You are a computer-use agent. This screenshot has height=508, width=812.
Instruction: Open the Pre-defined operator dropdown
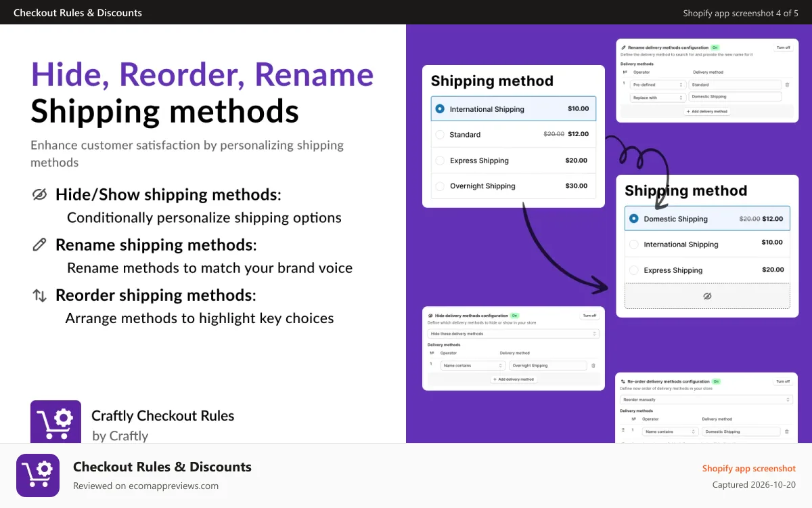658,85
